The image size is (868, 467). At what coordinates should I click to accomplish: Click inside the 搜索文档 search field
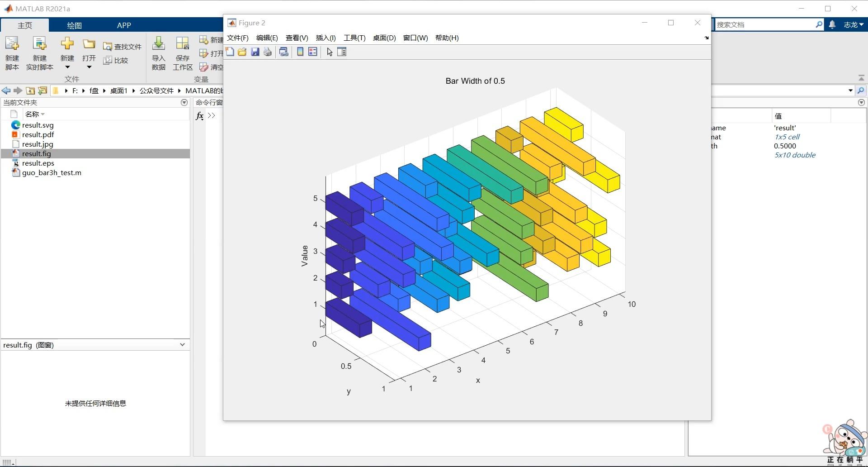pos(769,24)
